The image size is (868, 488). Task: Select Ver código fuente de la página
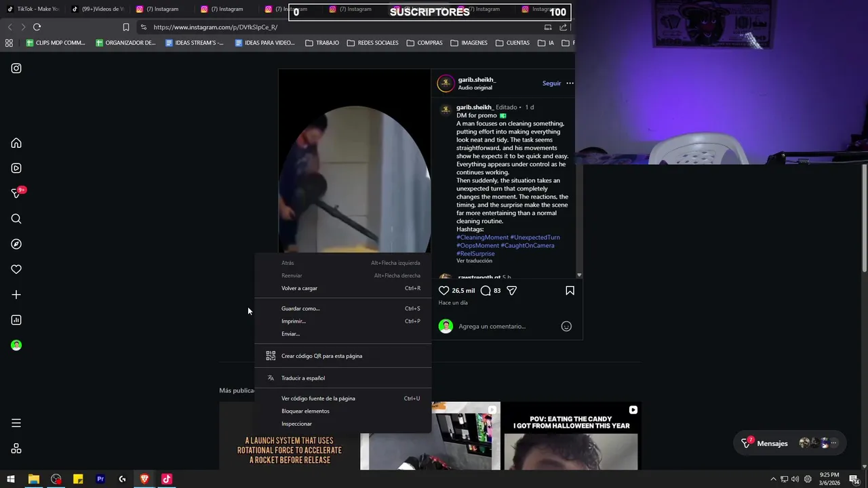[x=342, y=399]
